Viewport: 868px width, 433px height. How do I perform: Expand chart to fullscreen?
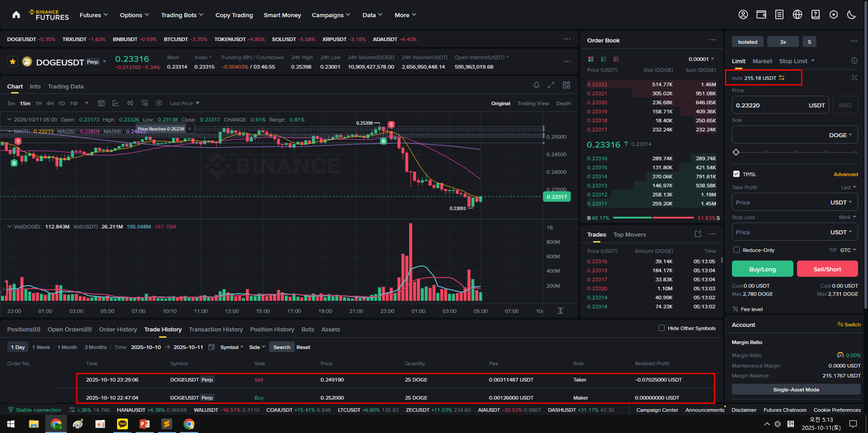coord(551,85)
